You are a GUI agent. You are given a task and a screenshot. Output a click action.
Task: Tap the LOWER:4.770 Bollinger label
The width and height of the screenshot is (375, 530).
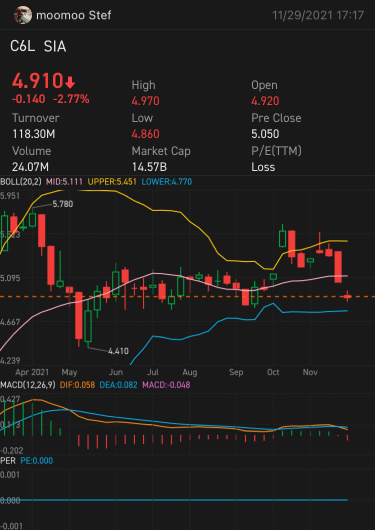(x=167, y=182)
